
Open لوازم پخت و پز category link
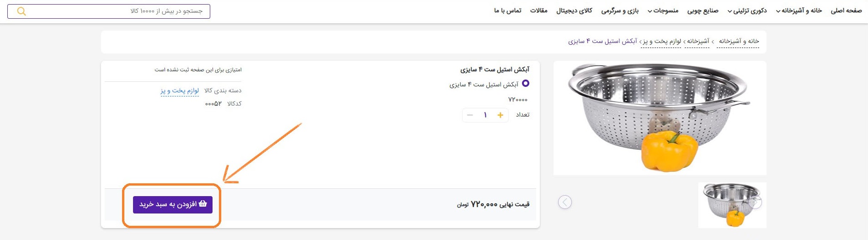pos(180,91)
